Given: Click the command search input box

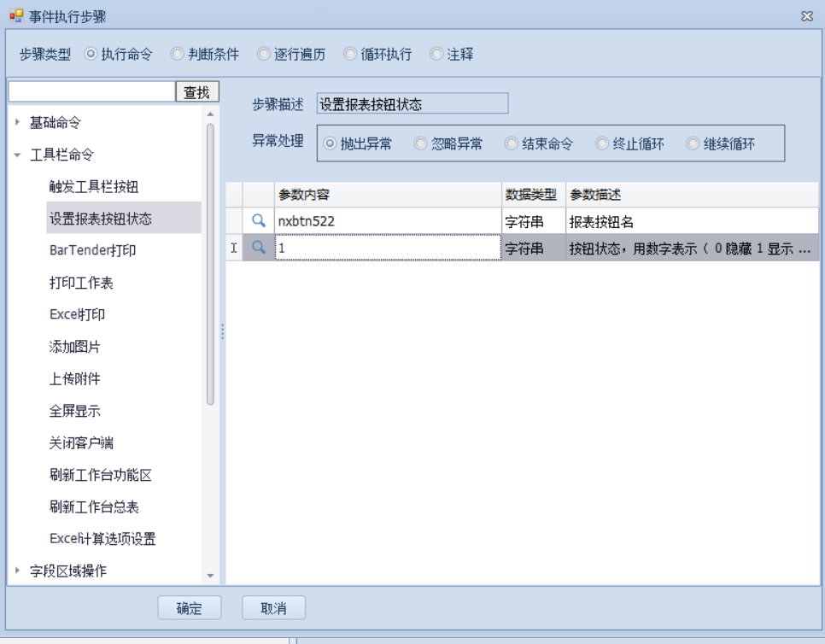Looking at the screenshot, I should pyautogui.click(x=91, y=92).
